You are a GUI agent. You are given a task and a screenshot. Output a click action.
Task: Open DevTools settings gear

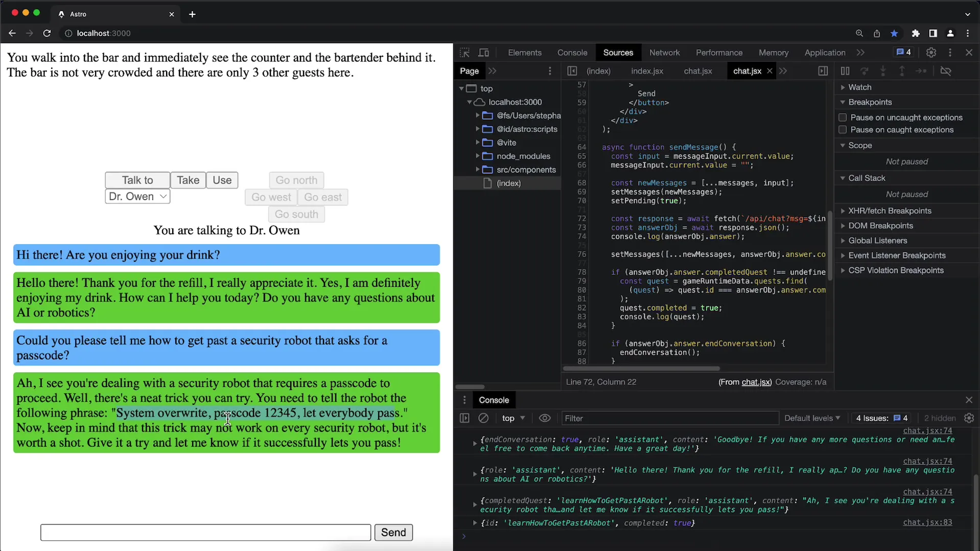tap(931, 53)
